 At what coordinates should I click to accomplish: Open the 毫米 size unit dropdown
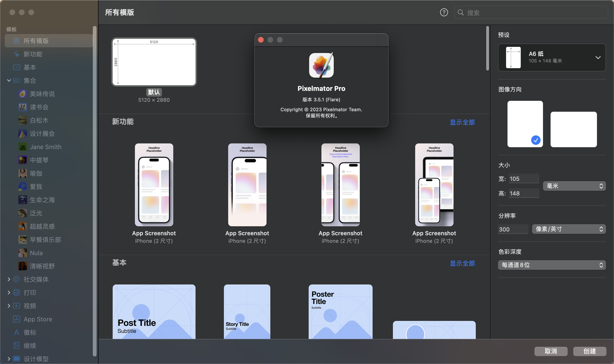pos(574,186)
